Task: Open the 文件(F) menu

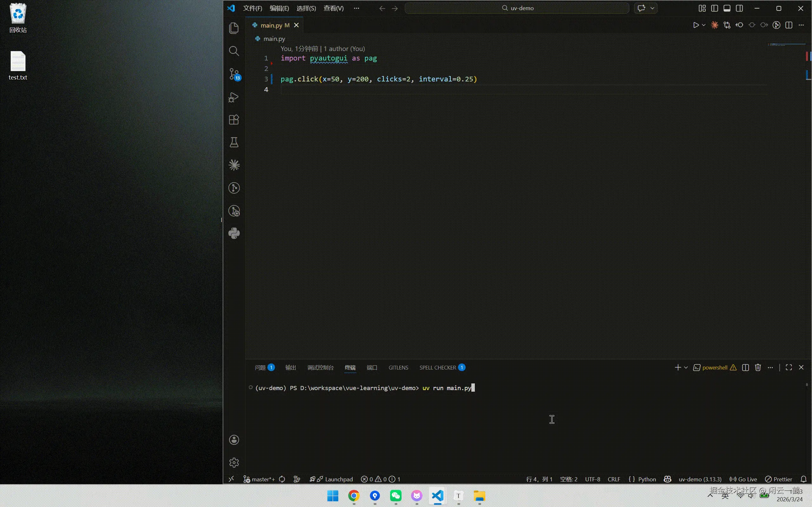Action: [x=252, y=8]
